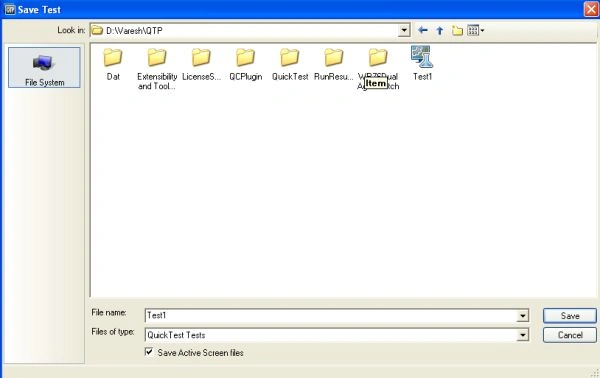Select the Dat folder
Viewport: 600px width, 378px height.
113,64
